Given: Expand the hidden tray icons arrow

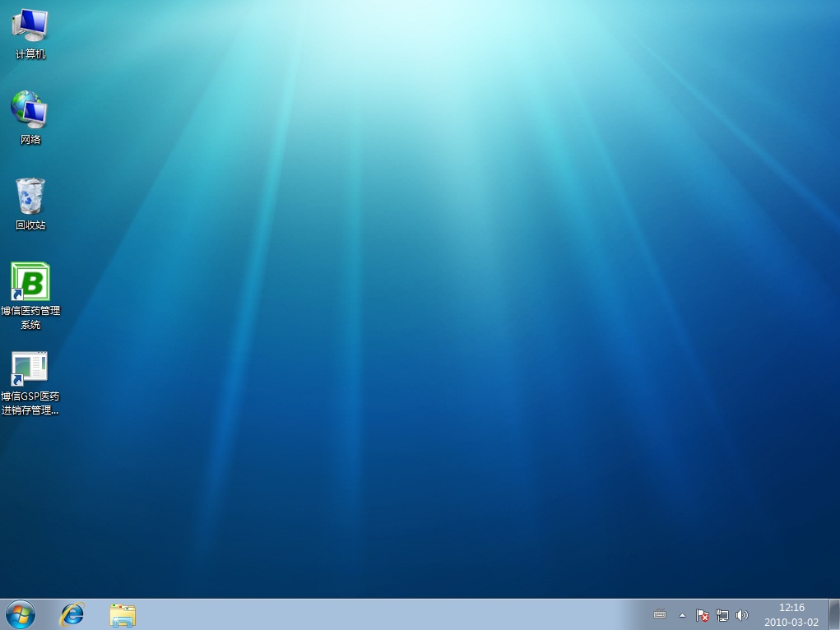Looking at the screenshot, I should pos(682,615).
